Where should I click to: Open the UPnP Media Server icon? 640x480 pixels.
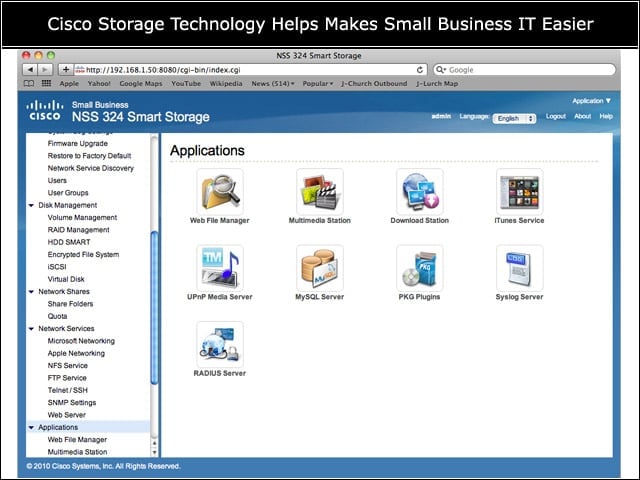[x=220, y=268]
